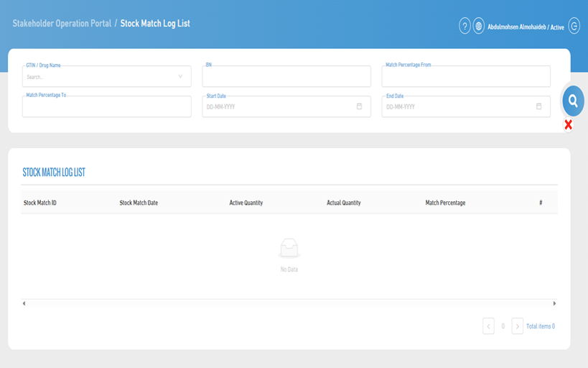This screenshot has height=368, width=588.
Task: Open the help question mark icon
Action: coord(465,27)
